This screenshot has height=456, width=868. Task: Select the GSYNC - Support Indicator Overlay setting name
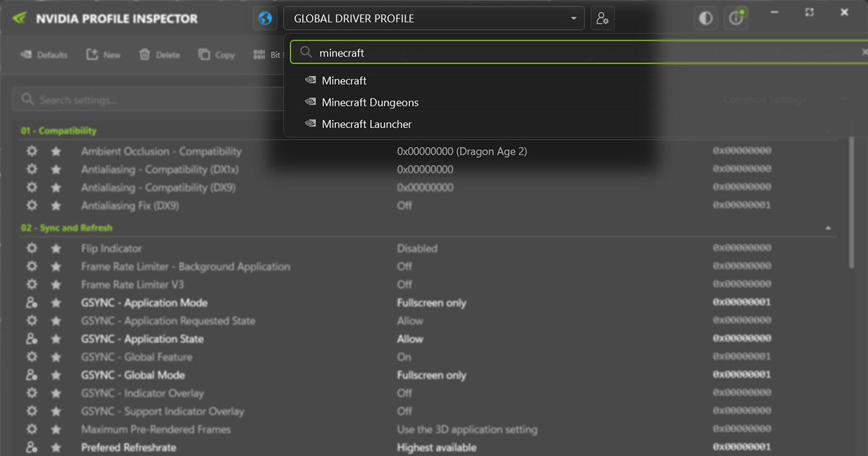[163, 411]
